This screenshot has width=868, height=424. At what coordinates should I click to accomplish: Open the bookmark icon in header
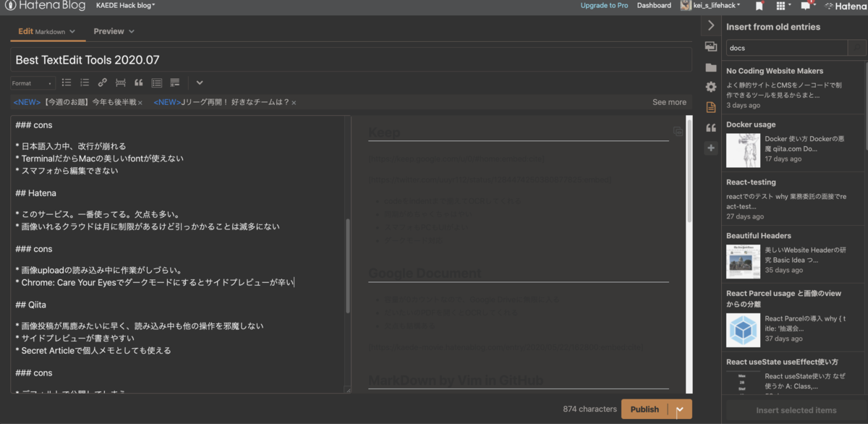[759, 6]
